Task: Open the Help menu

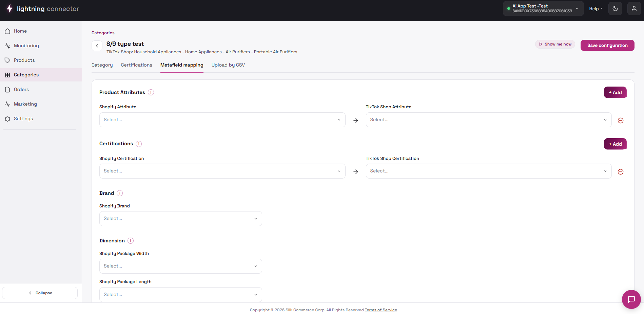Action: (x=596, y=9)
